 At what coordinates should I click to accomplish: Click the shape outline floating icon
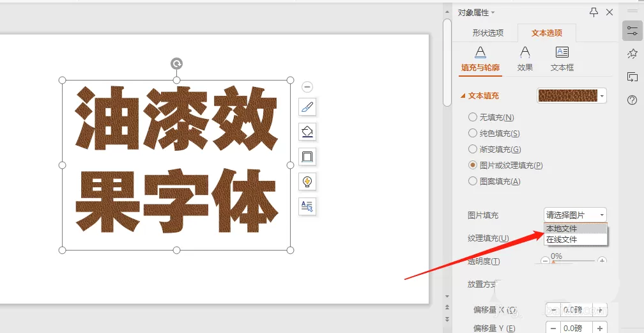tap(307, 157)
